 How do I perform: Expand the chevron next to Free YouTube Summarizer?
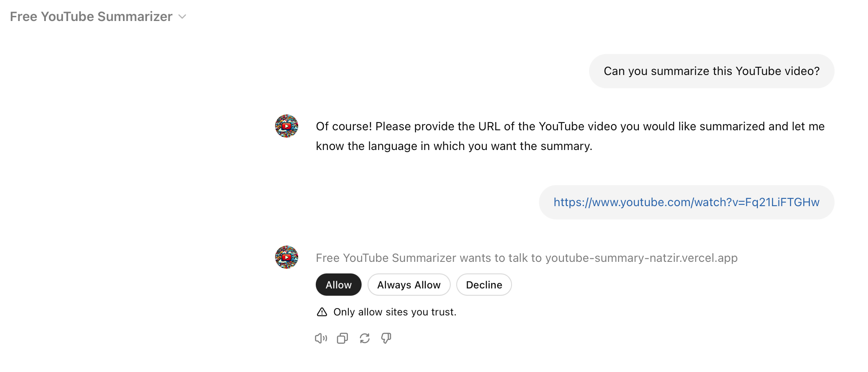click(x=183, y=17)
